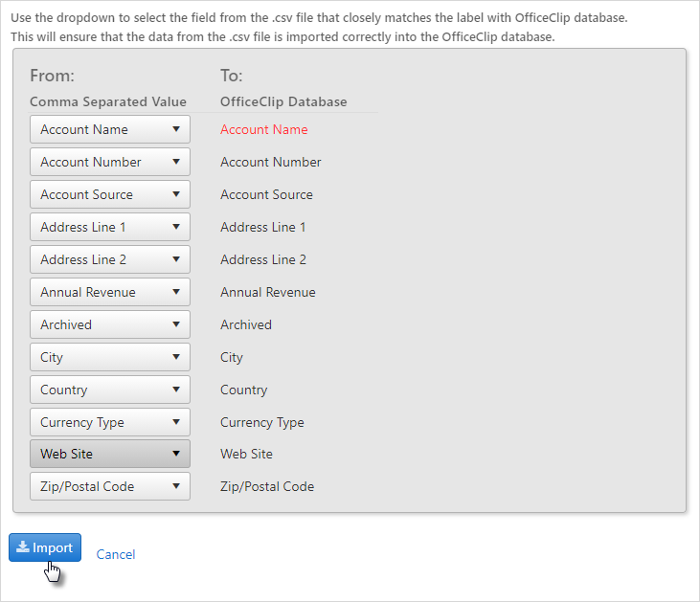Click the Web Site database label
Screen dimensions: 700x602
point(246,454)
